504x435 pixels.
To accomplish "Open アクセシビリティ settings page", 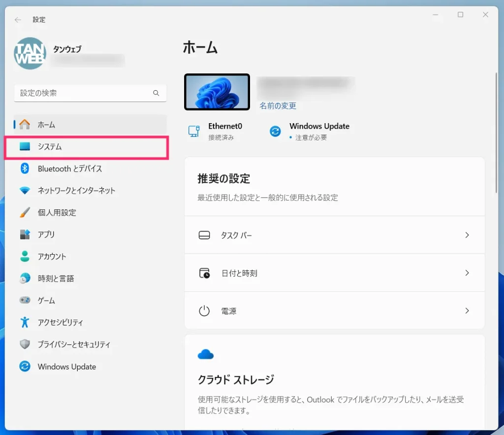I will pos(91,322).
